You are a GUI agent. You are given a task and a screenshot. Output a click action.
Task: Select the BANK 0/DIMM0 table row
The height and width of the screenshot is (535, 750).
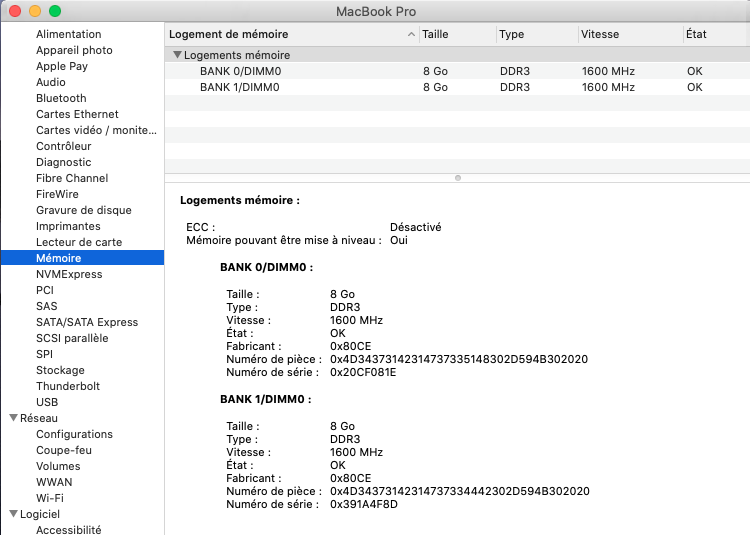[457, 71]
